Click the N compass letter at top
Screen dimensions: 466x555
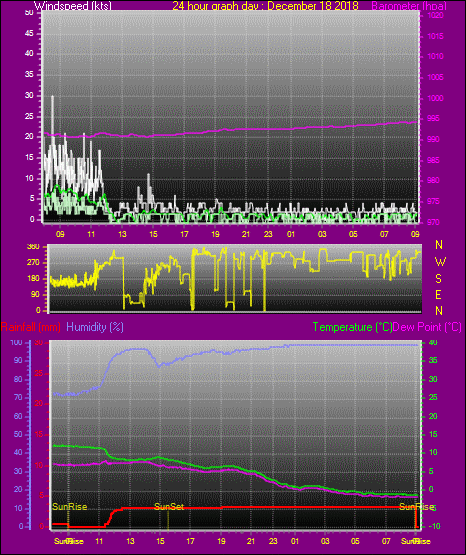(x=439, y=245)
